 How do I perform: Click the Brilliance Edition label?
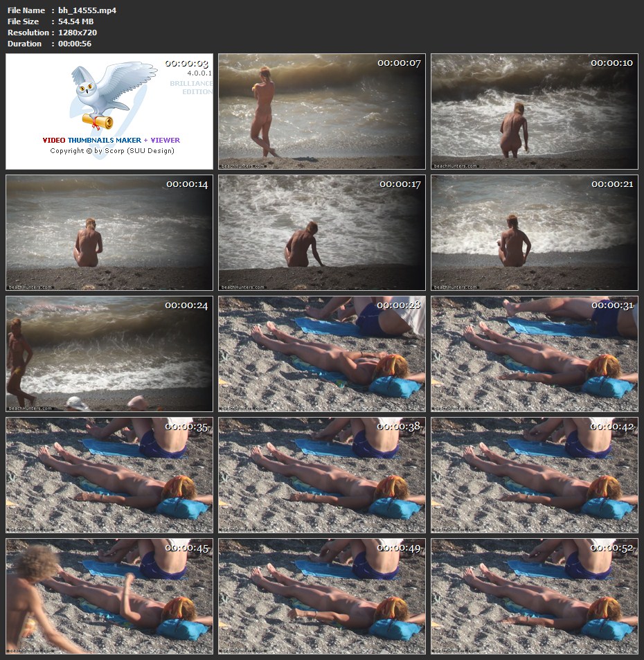click(191, 87)
